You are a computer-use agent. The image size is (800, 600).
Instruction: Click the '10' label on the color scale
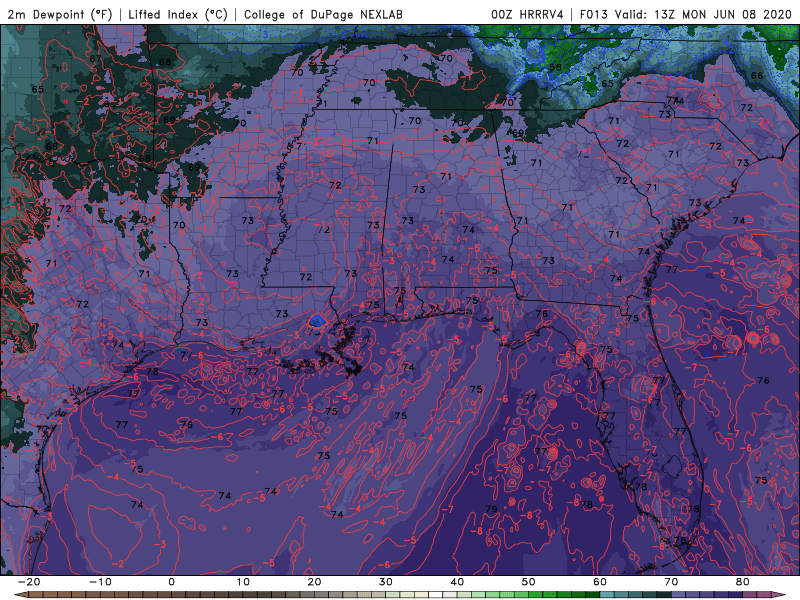click(243, 582)
